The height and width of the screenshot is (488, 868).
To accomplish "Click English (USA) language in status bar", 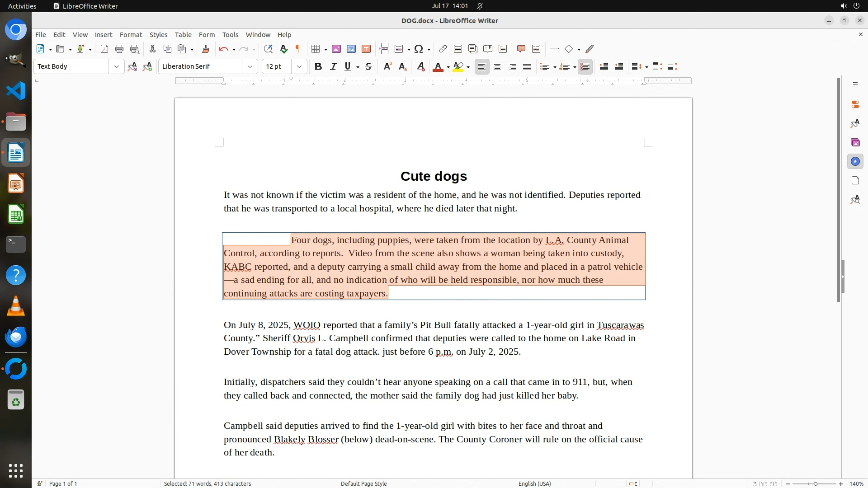I will pyautogui.click(x=534, y=483).
